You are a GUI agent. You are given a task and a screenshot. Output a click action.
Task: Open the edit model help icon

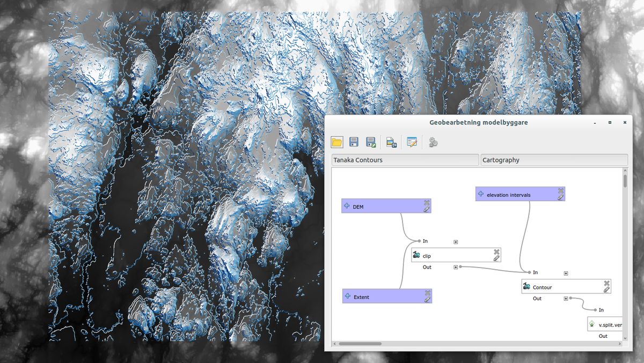(x=412, y=142)
